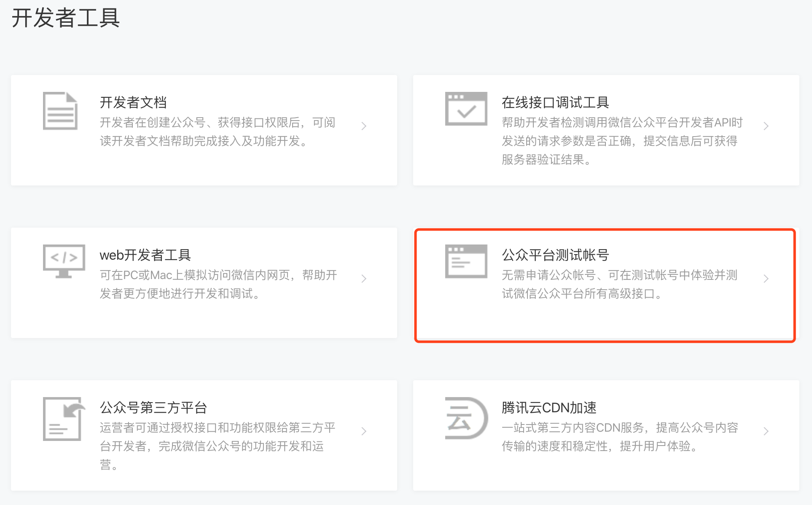
Task: Open chevron arrow on 开发者文档 card
Action: tap(364, 126)
